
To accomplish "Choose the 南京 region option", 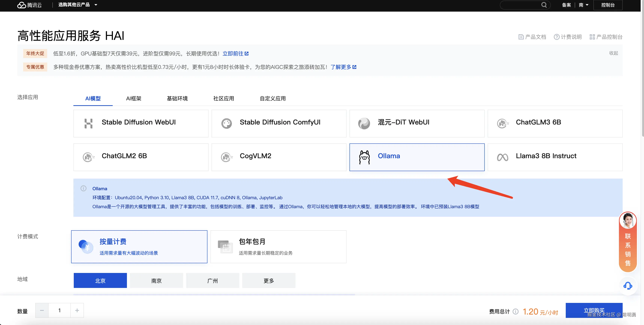I will pos(156,280).
